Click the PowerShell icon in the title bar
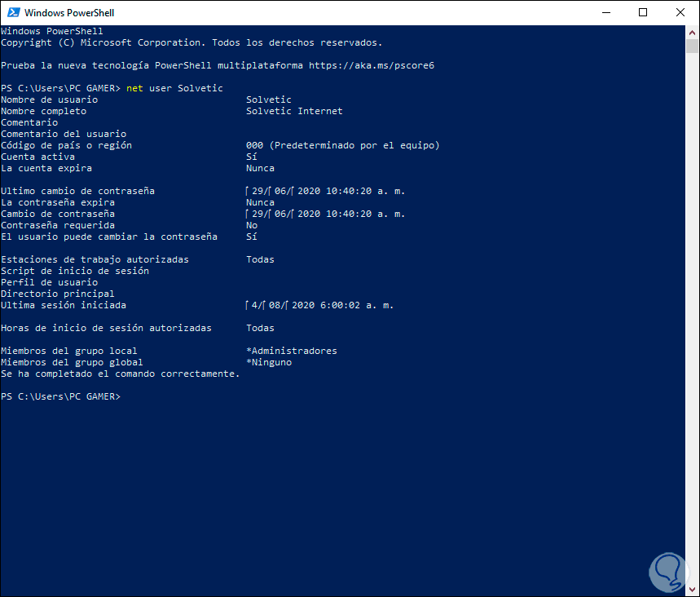 [x=11, y=12]
